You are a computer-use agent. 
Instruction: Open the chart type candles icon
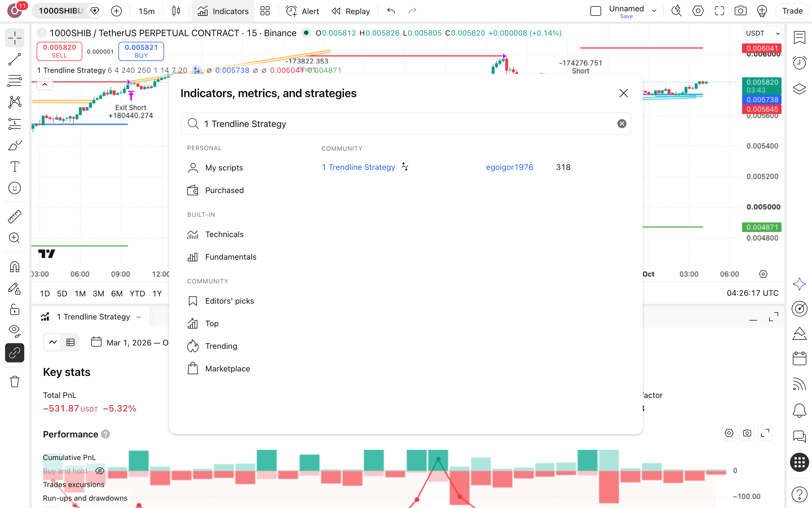coord(176,11)
